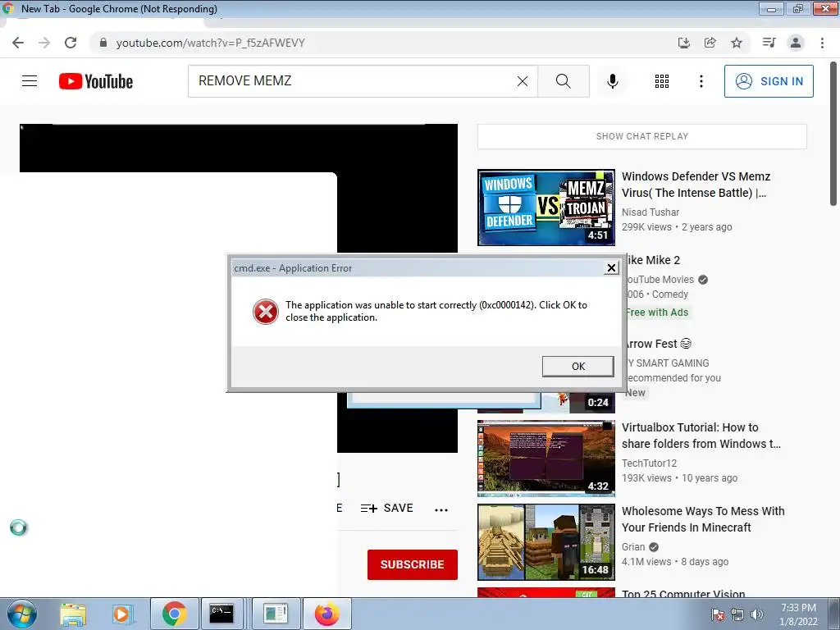840x630 pixels.
Task: Click the taskbar clock showing 7:33 PM
Action: [x=798, y=614]
